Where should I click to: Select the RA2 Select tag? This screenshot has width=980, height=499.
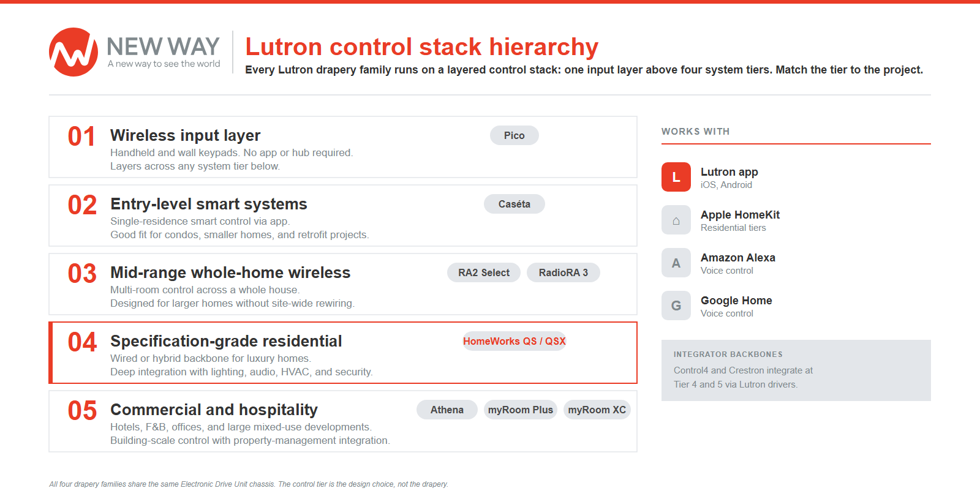coord(484,272)
